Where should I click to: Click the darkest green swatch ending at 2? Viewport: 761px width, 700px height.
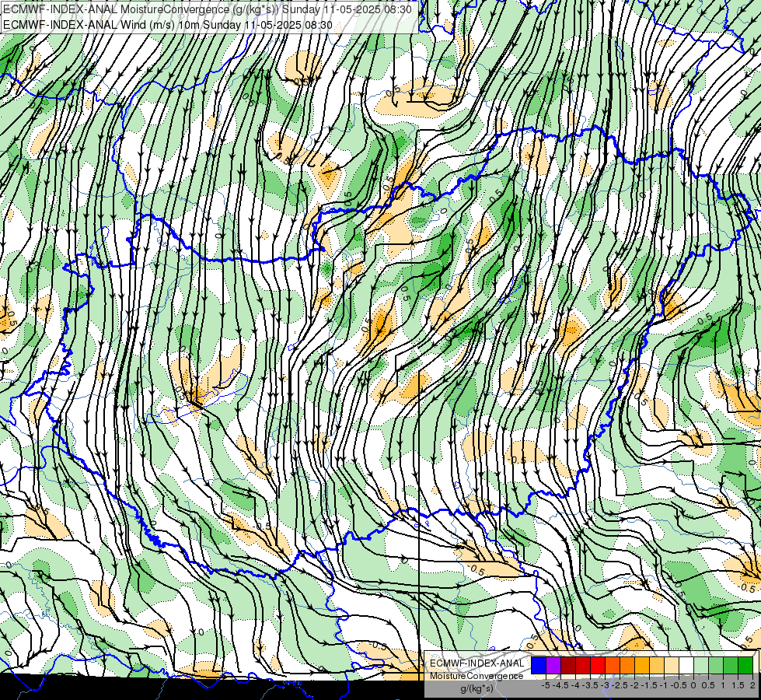coord(745,665)
